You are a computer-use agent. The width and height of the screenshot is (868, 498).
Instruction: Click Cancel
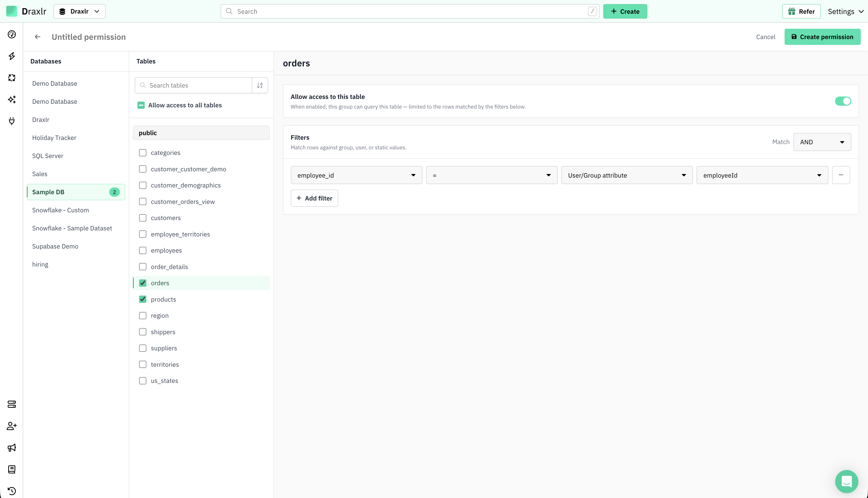tap(766, 37)
